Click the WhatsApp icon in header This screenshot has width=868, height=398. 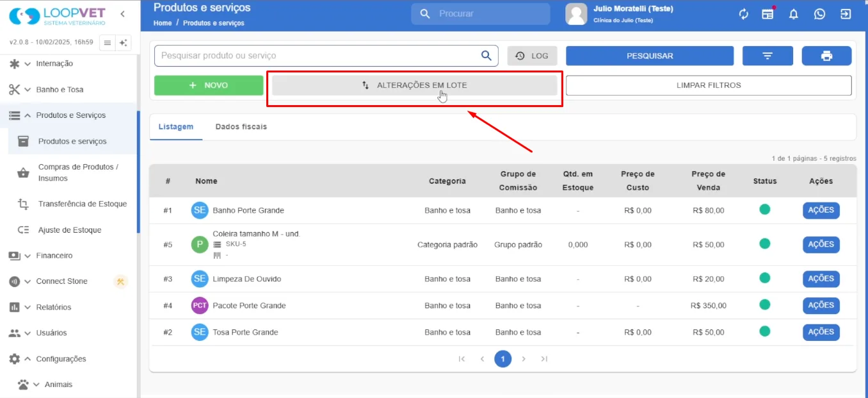click(x=819, y=14)
